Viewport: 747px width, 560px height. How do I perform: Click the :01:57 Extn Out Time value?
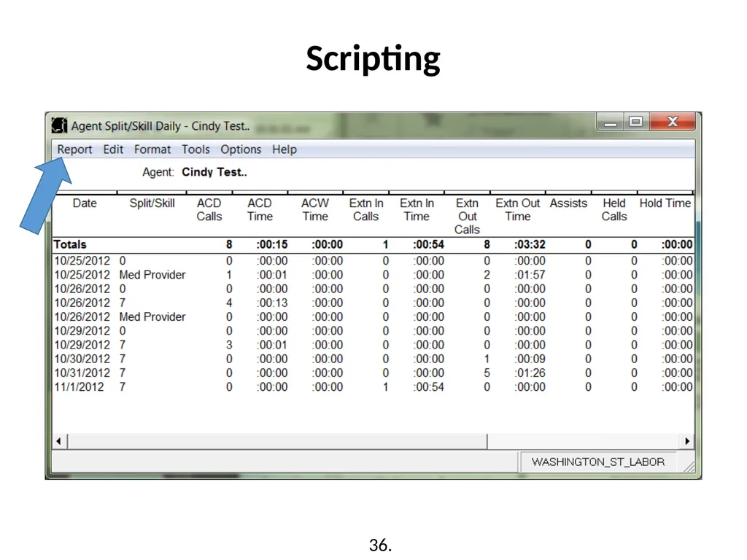pyautogui.click(x=530, y=275)
